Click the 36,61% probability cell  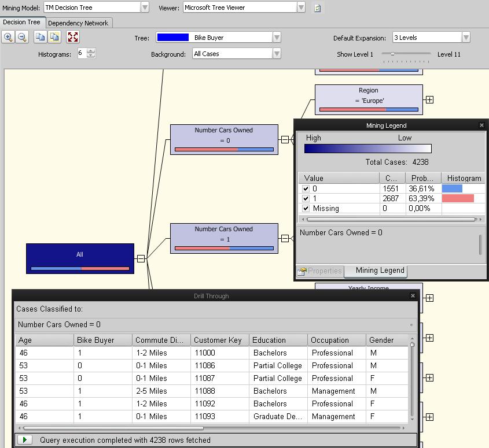tap(423, 188)
